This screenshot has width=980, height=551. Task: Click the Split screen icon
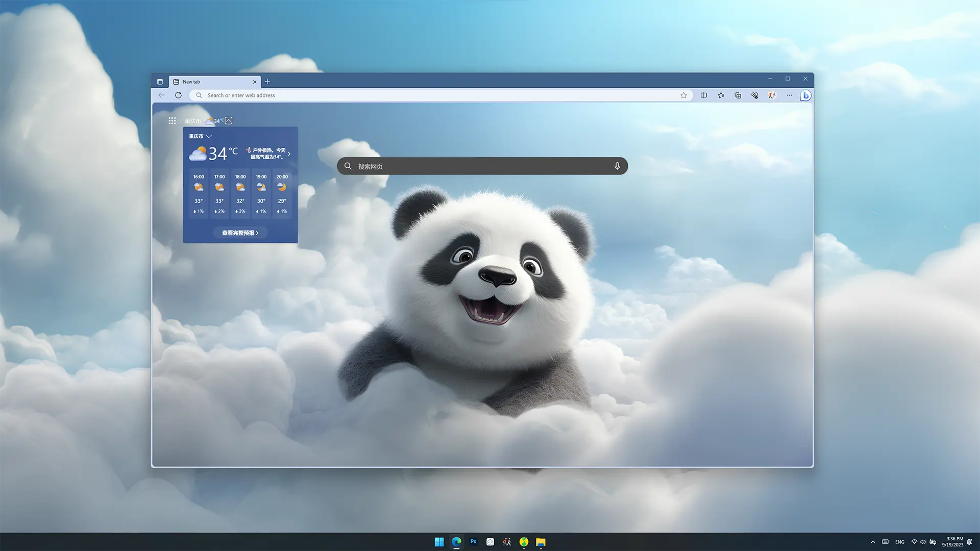[704, 95]
